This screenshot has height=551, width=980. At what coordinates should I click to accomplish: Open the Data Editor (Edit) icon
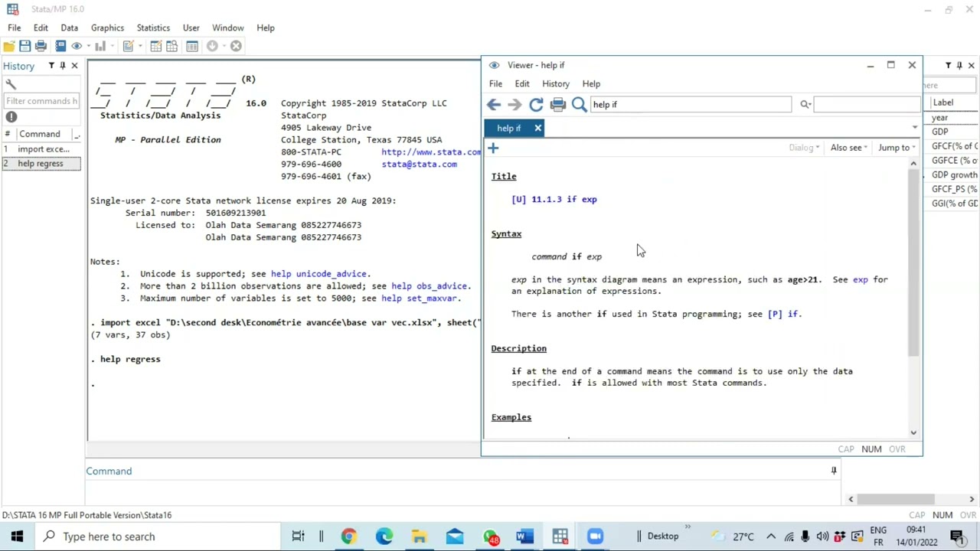coord(155,46)
